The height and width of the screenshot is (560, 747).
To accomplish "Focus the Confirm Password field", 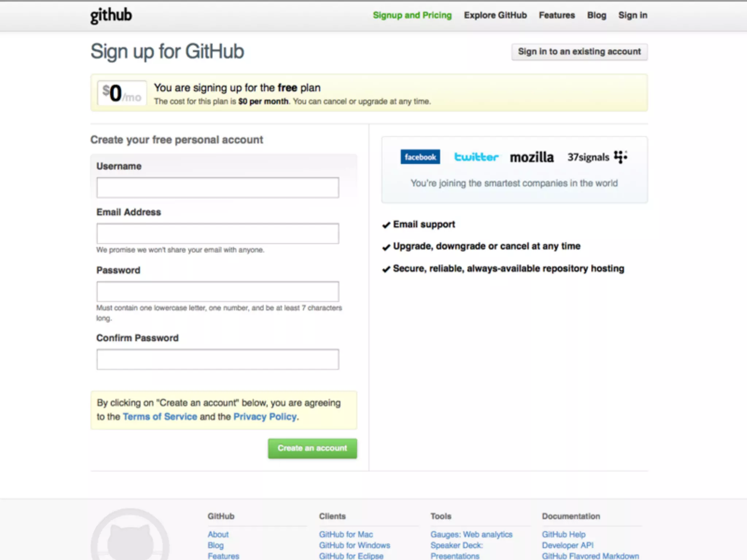I will [x=218, y=359].
